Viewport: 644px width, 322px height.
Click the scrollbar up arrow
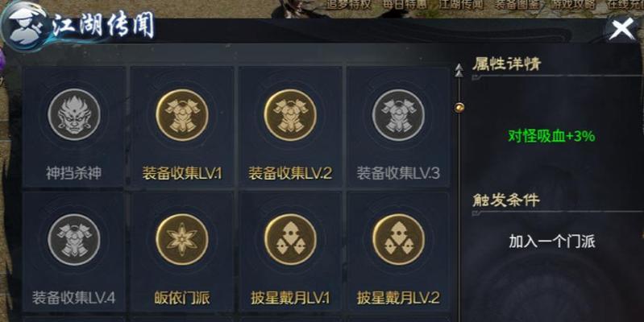[459, 72]
